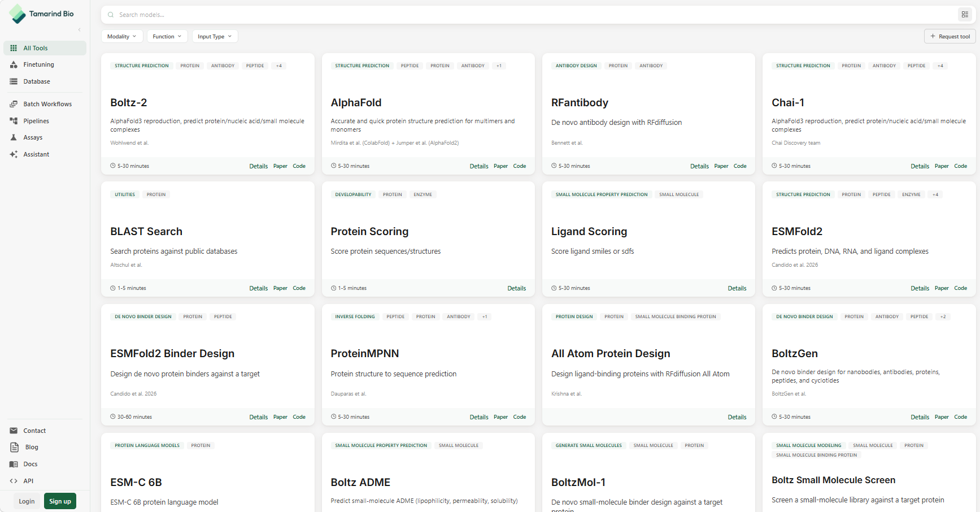The width and height of the screenshot is (980, 512).
Task: Navigate to Batch Workflows
Action: tap(45, 104)
